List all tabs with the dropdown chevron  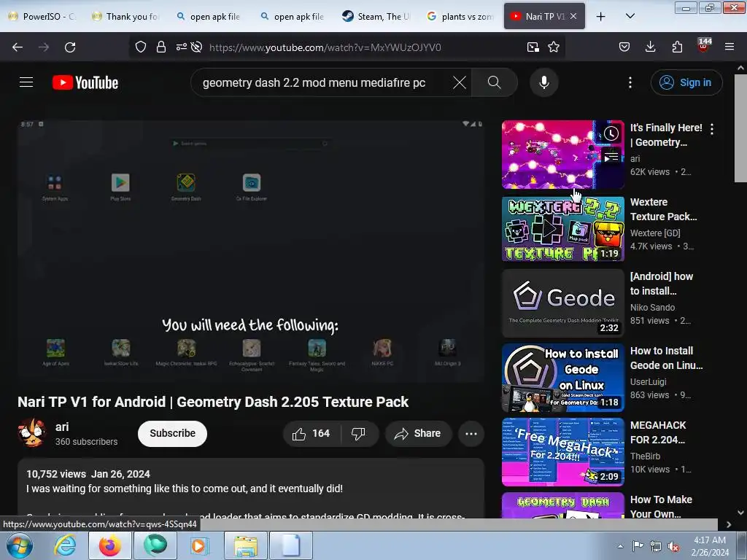[x=630, y=16]
